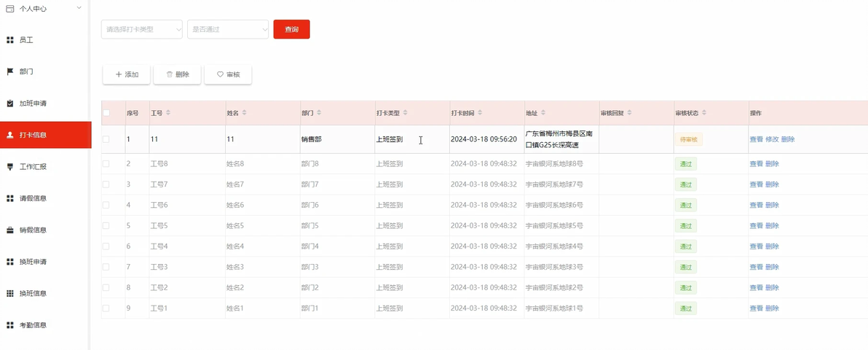Screen dimensions: 868x350
Task: Open the 部门 menu item
Action: (x=45, y=71)
